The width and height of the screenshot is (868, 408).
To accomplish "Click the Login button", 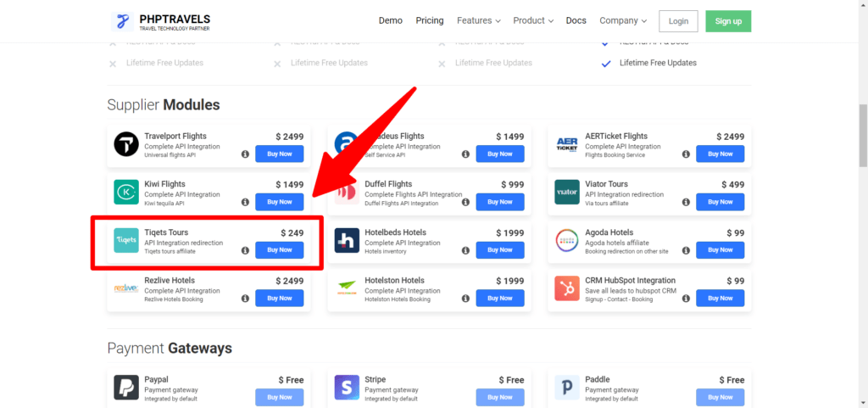I will 678,21.
